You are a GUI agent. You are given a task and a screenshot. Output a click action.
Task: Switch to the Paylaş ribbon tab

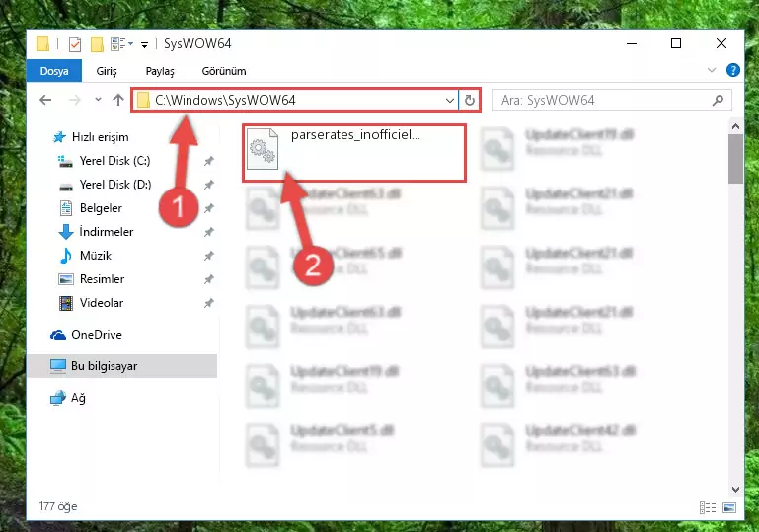click(160, 71)
